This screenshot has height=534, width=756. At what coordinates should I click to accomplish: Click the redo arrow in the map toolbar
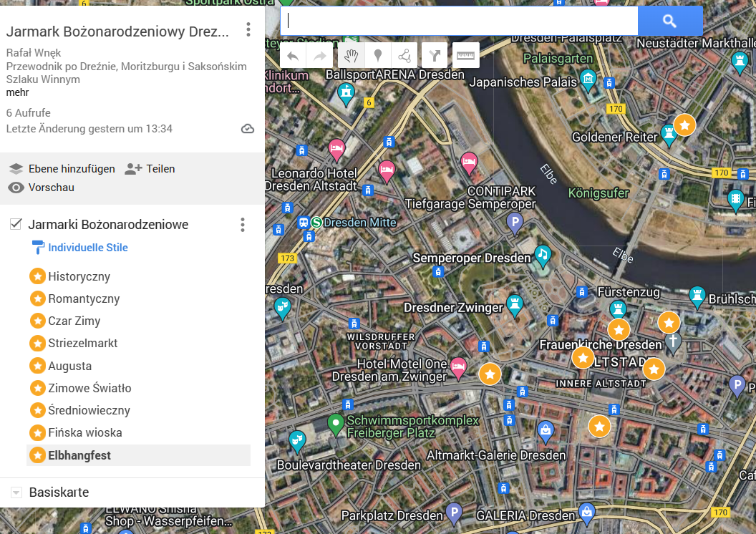(320, 57)
